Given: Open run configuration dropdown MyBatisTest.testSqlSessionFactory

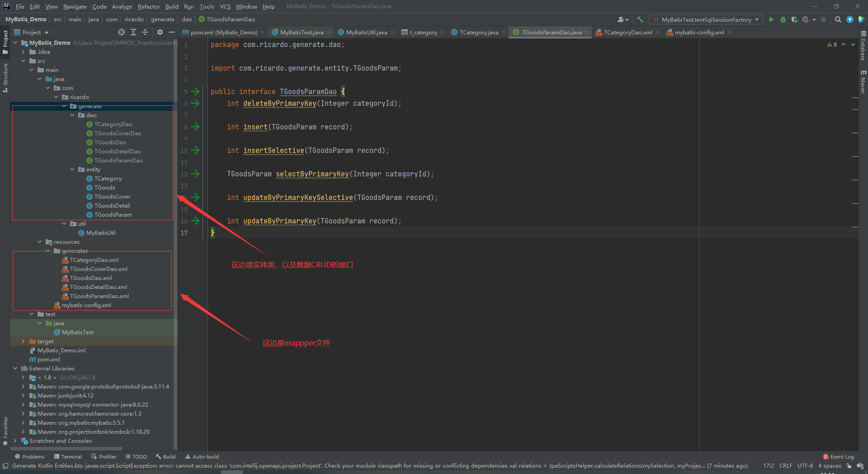Looking at the screenshot, I should [706, 19].
